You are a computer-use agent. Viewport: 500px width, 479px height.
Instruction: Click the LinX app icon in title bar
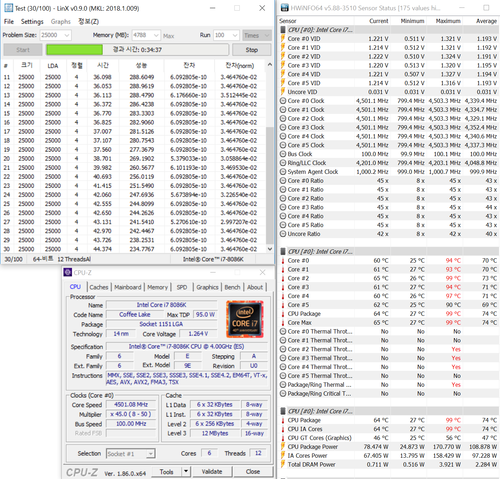tap(8, 8)
